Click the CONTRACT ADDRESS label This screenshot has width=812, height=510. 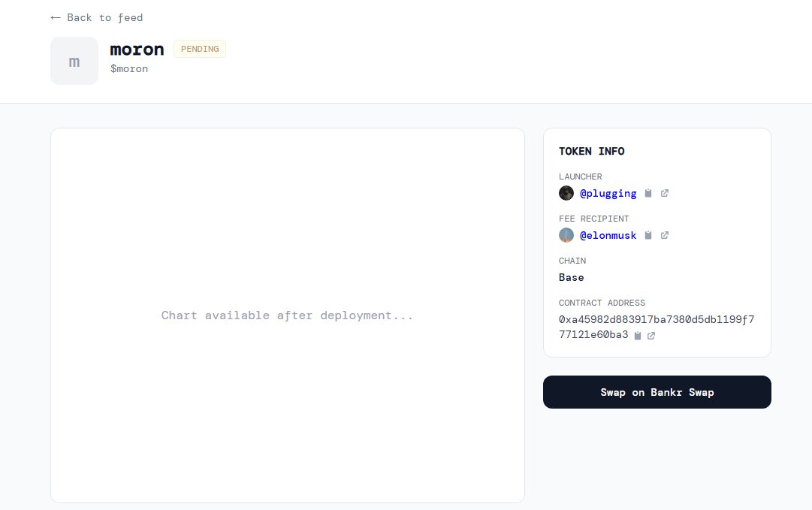(x=602, y=303)
